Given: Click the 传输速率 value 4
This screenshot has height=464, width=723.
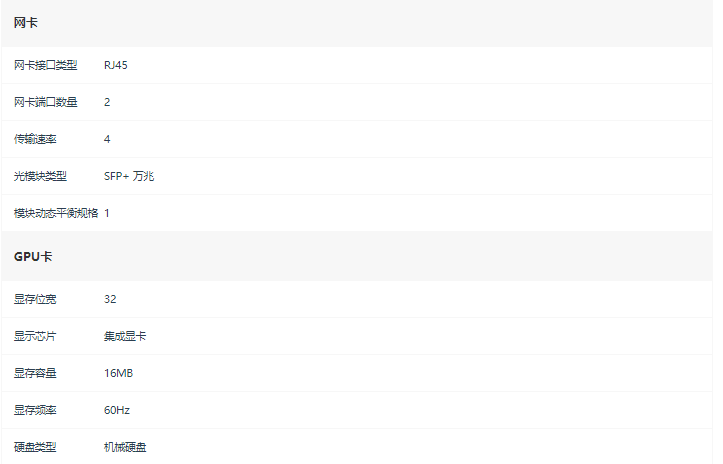Looking at the screenshot, I should click(x=107, y=139).
